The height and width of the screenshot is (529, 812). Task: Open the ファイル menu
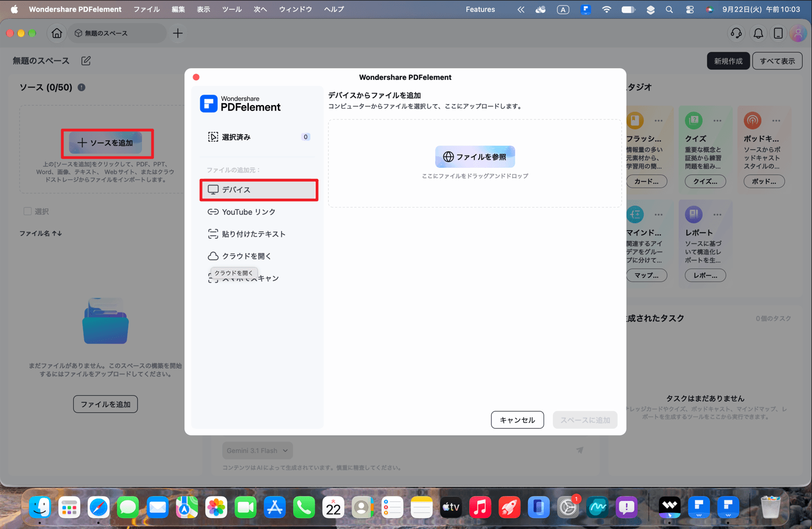click(146, 9)
